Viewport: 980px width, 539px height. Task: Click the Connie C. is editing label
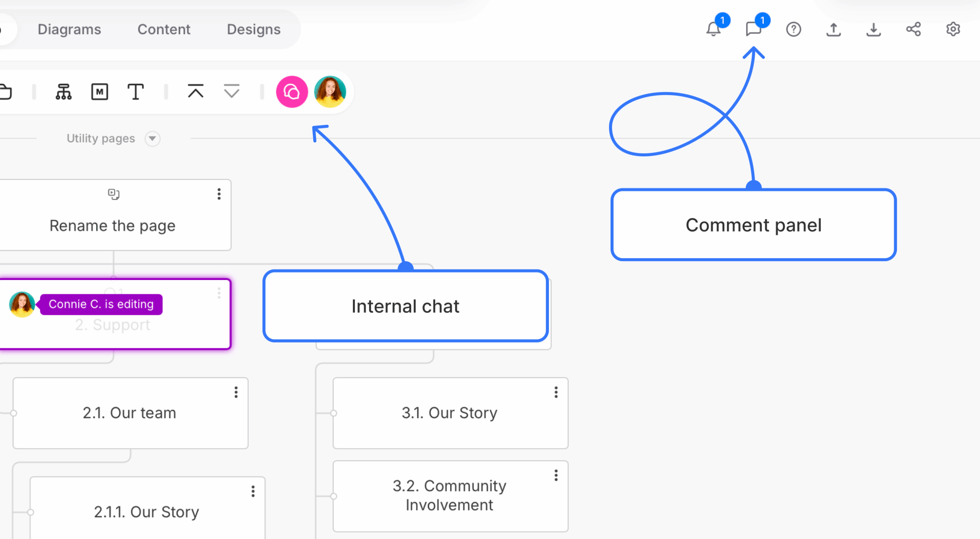(101, 304)
